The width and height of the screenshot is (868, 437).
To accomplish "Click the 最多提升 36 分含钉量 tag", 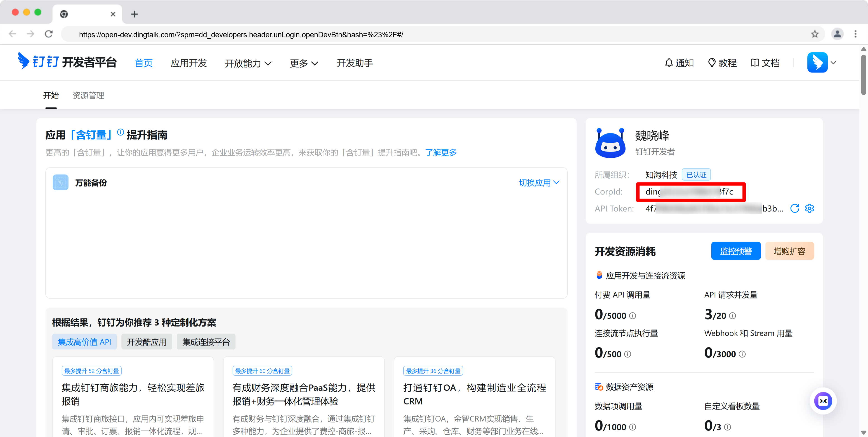I will click(433, 371).
